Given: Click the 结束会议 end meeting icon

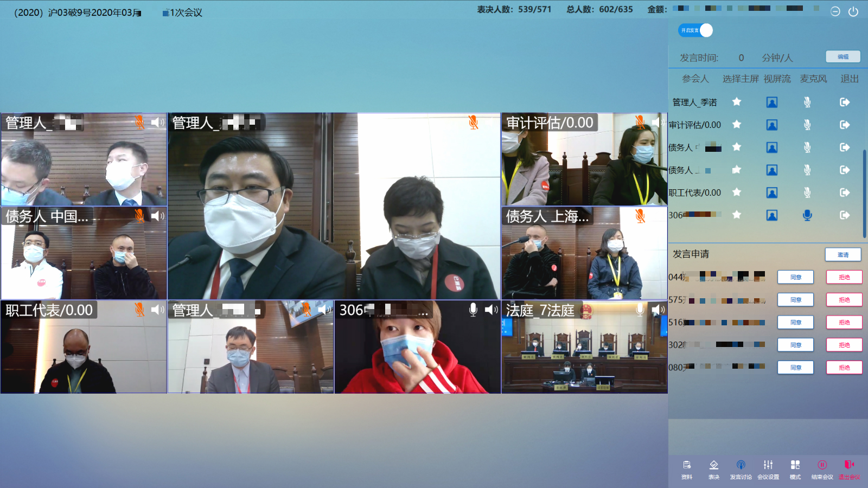Looking at the screenshot, I should tap(822, 468).
